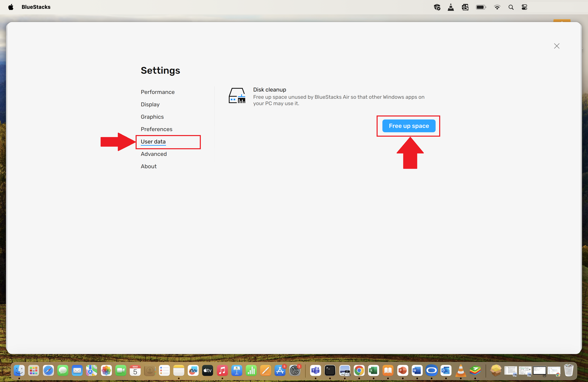Open Microsoft Excel from the Dock
This screenshot has width=588, height=382.
(373, 370)
